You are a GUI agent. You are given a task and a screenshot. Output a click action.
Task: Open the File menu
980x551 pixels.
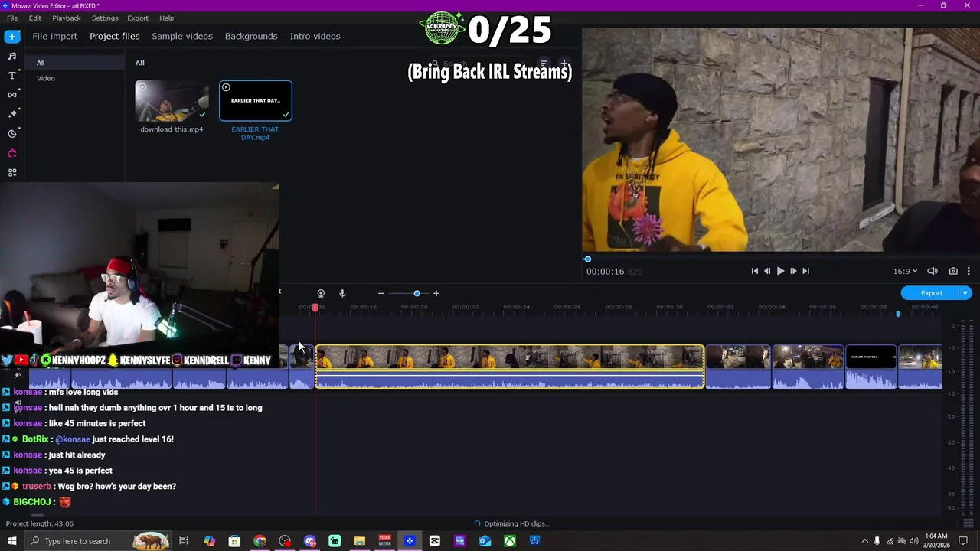pos(12,18)
